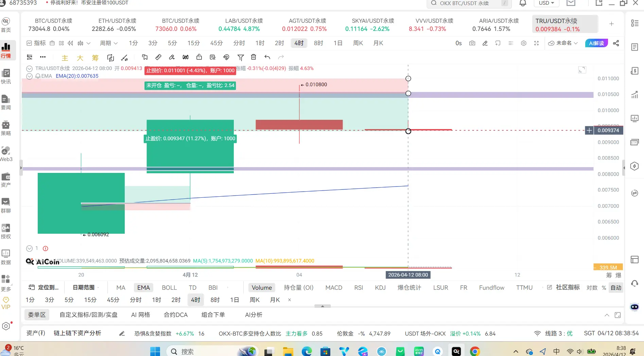Collapse the TRU/USDT symbol legend row
This screenshot has width=644, height=356.
click(30, 68)
